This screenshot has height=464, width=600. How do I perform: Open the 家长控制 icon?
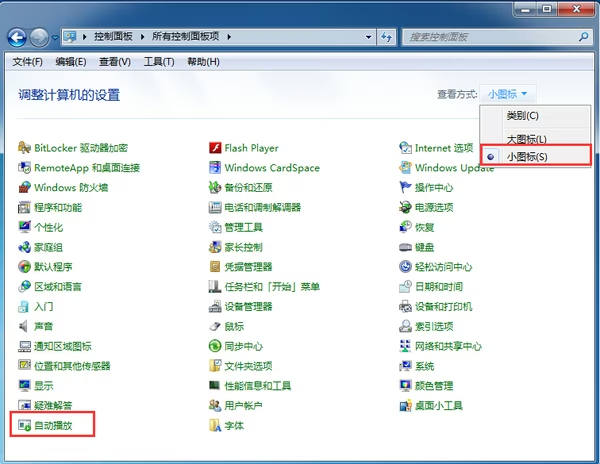pos(215,247)
